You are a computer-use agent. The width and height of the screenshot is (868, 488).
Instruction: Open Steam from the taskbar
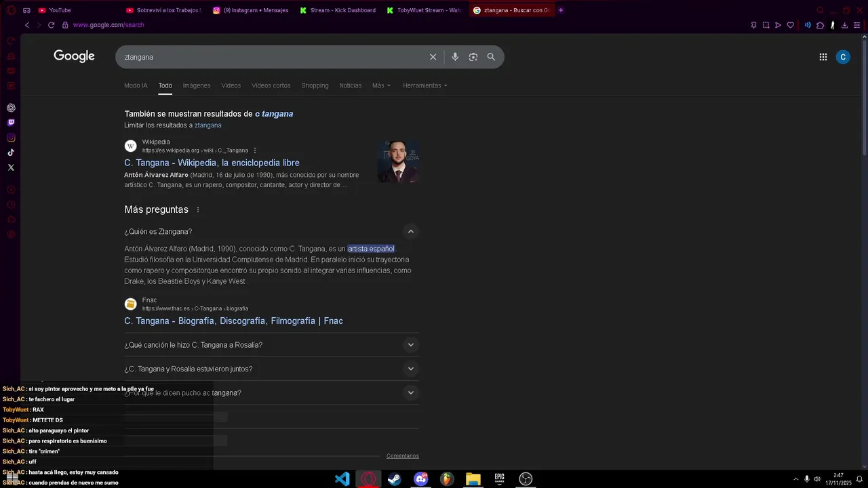pos(395,479)
